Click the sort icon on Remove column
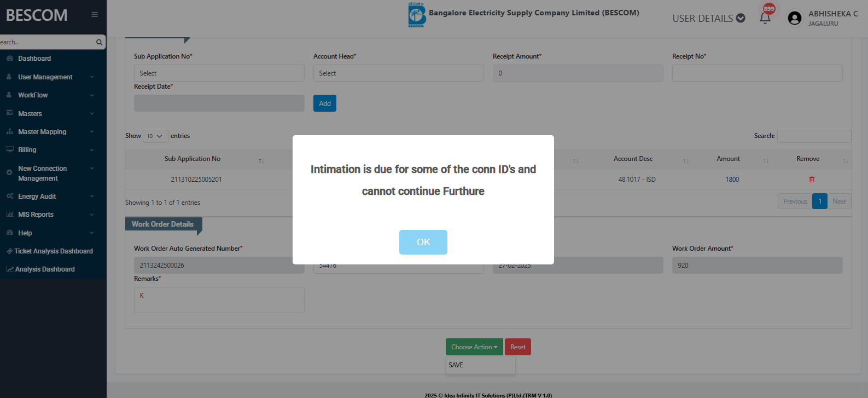Image resolution: width=868 pixels, height=398 pixels. tap(845, 160)
